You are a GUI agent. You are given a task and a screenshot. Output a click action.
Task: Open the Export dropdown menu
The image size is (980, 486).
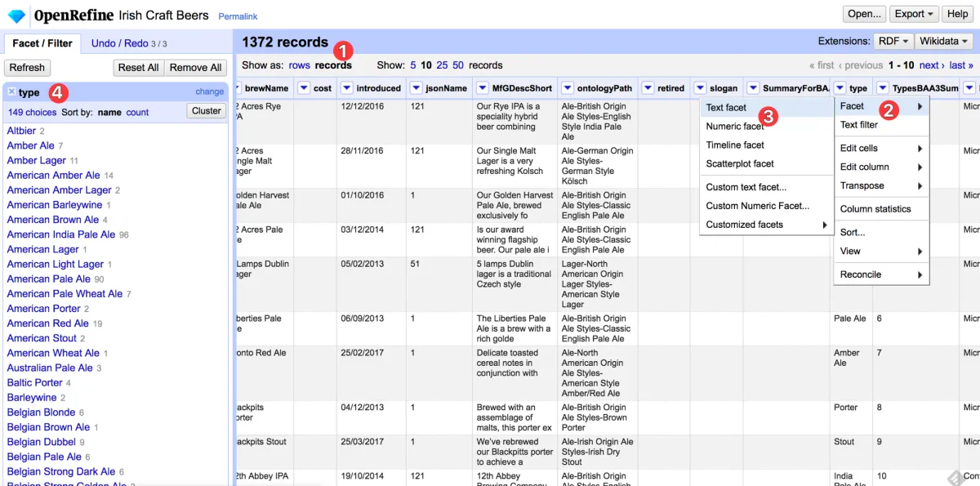[x=914, y=14]
